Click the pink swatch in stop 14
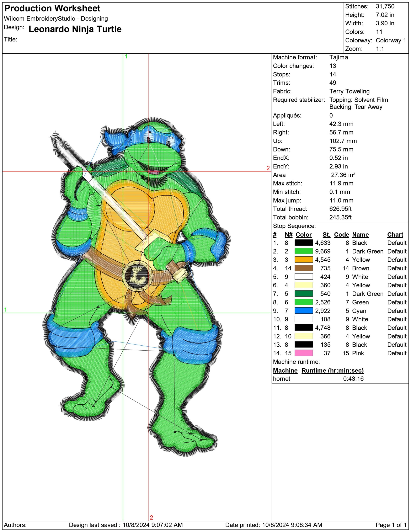This screenshot has width=411, height=532. 304,353
